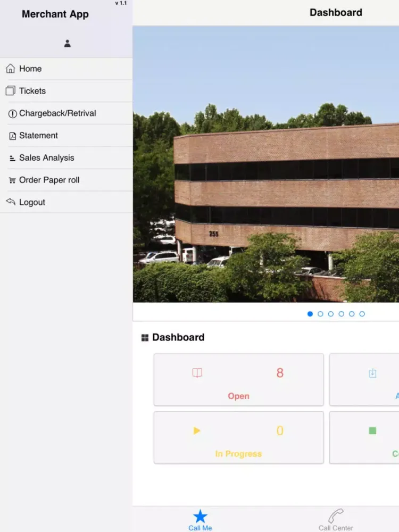Click the Dashboard grid icon

pos(145,338)
